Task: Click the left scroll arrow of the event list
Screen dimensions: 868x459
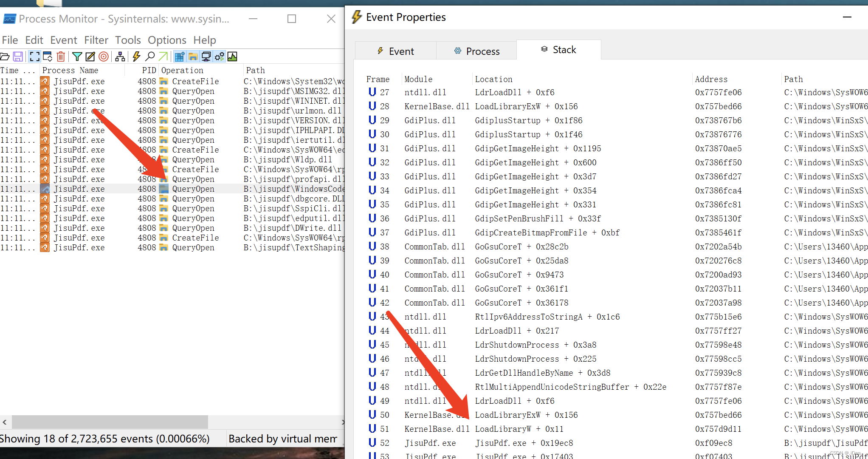Action: tap(5, 422)
